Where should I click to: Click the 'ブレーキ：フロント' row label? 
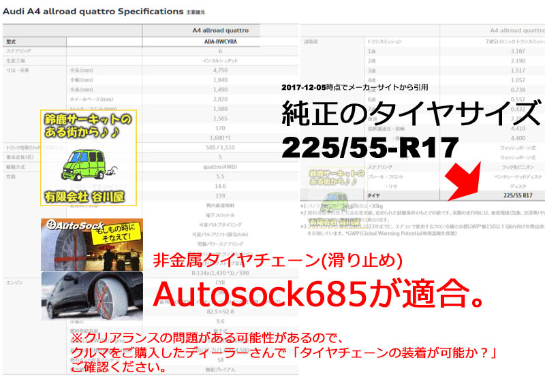386,177
